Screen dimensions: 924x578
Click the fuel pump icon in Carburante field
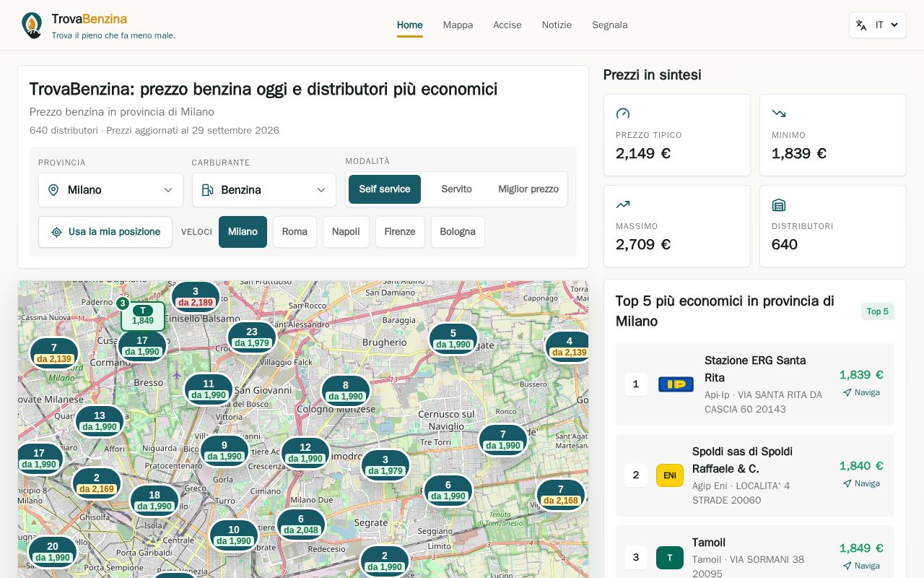(x=207, y=190)
